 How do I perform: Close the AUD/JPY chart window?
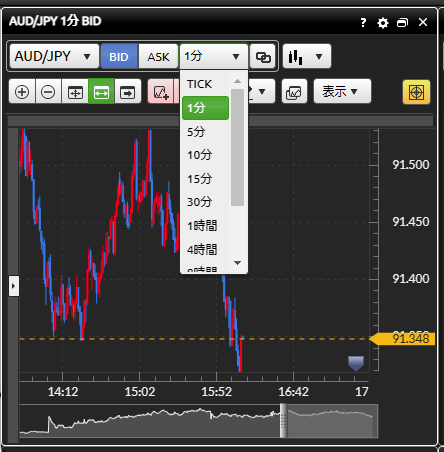coord(423,22)
